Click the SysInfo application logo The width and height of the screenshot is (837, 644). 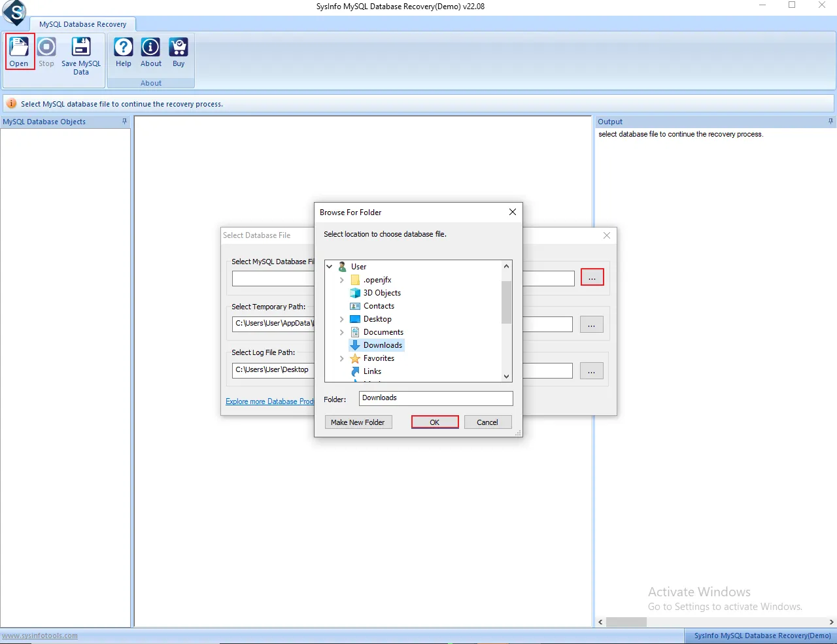[x=14, y=12]
